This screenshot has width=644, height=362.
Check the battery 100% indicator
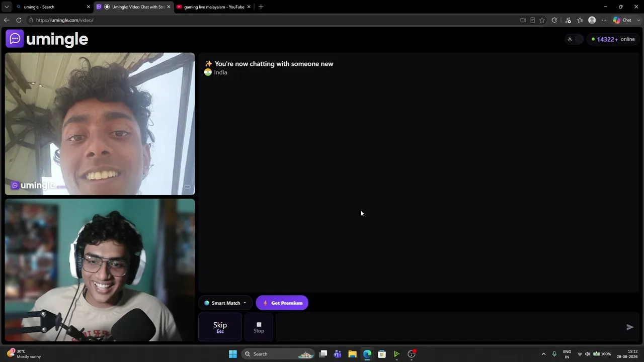tap(602, 354)
